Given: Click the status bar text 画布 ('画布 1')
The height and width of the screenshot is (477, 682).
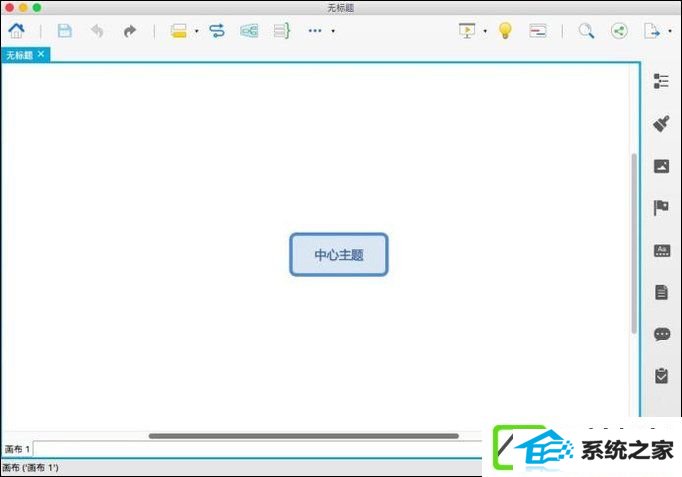Looking at the screenshot, I should [x=30, y=468].
